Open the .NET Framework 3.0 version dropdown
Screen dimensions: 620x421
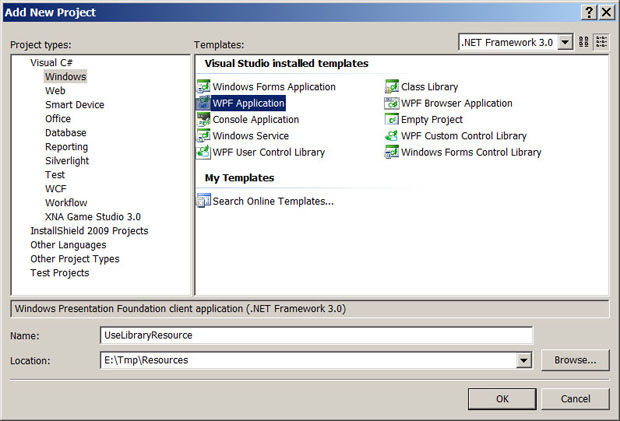565,42
